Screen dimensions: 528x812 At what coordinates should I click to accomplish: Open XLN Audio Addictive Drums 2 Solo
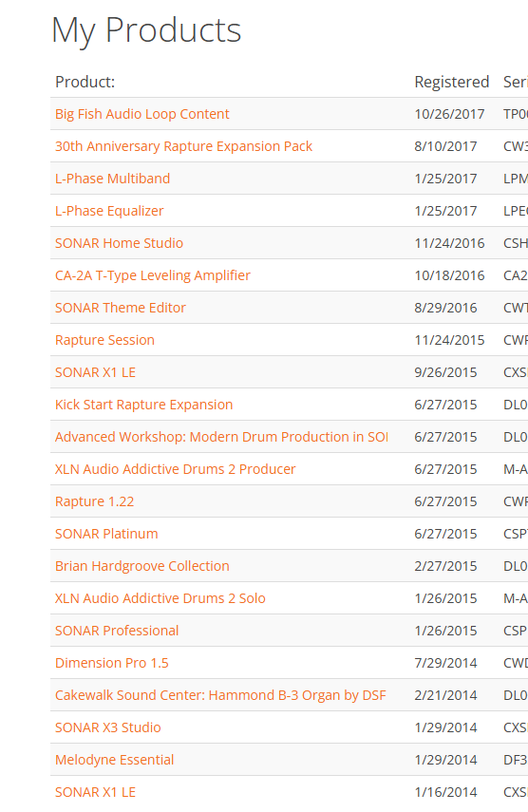pos(160,598)
